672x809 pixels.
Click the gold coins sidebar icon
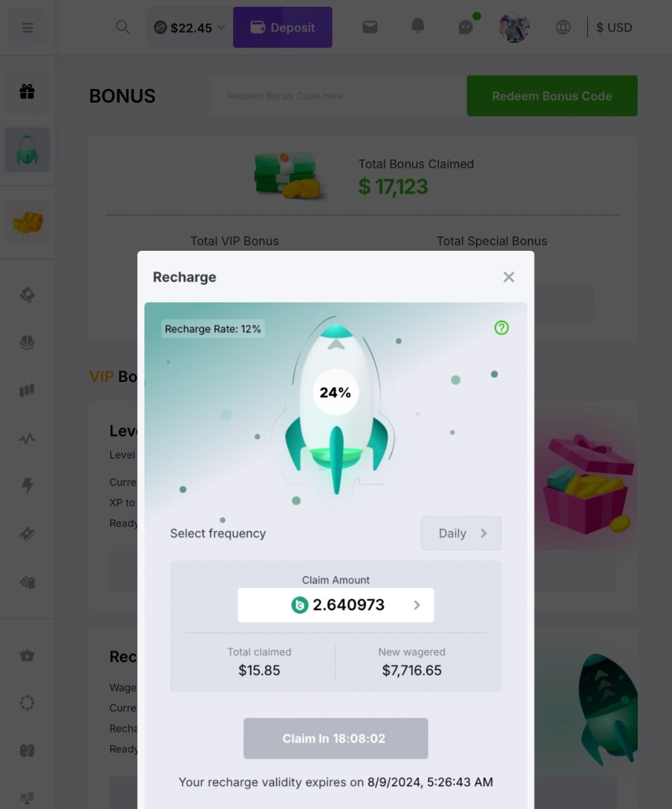[28, 222]
